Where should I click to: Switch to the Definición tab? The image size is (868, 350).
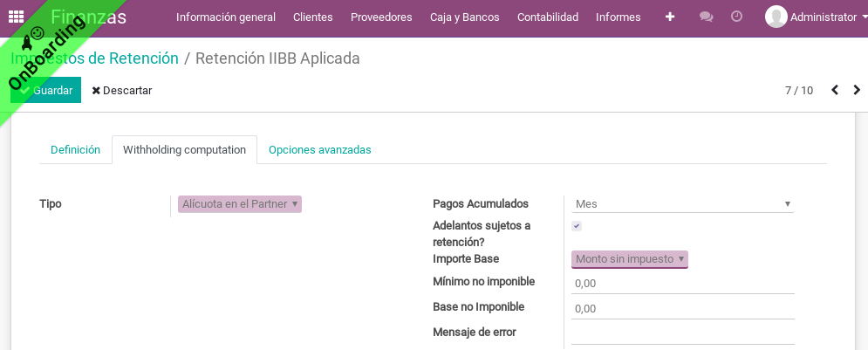point(75,149)
